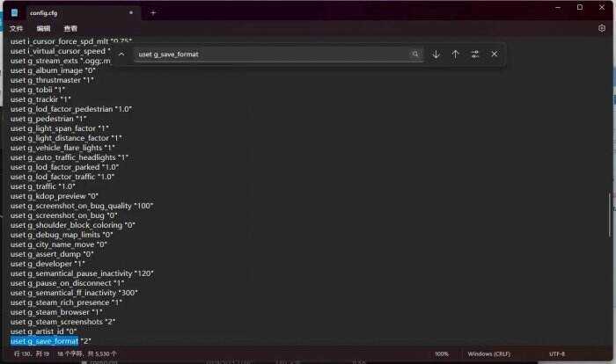
Task: Click the Notepad app icon
Action: click(15, 12)
